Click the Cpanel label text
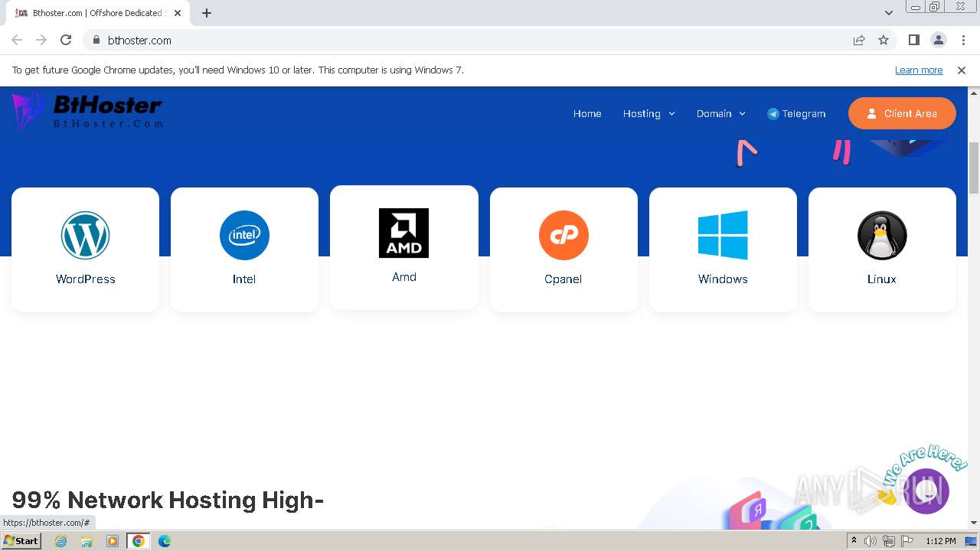Viewport: 980px width, 551px height. coord(563,279)
